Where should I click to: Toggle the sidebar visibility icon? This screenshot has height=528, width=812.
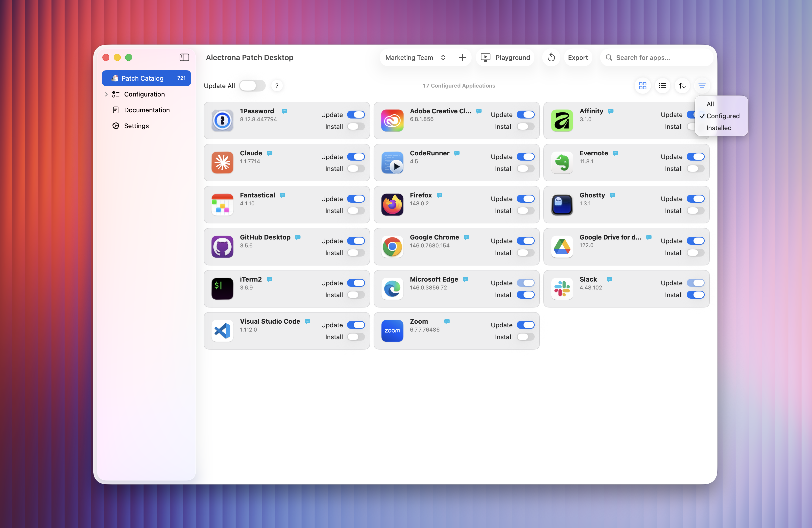pyautogui.click(x=184, y=57)
